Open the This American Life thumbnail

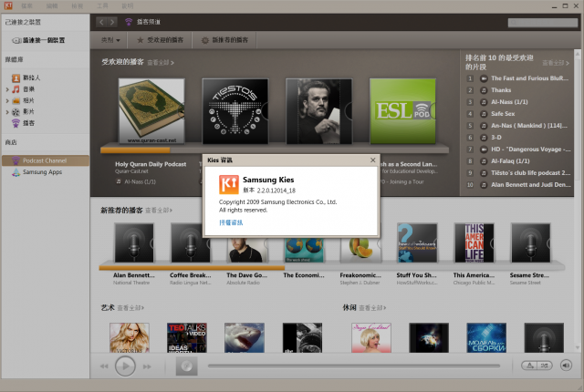(x=474, y=242)
